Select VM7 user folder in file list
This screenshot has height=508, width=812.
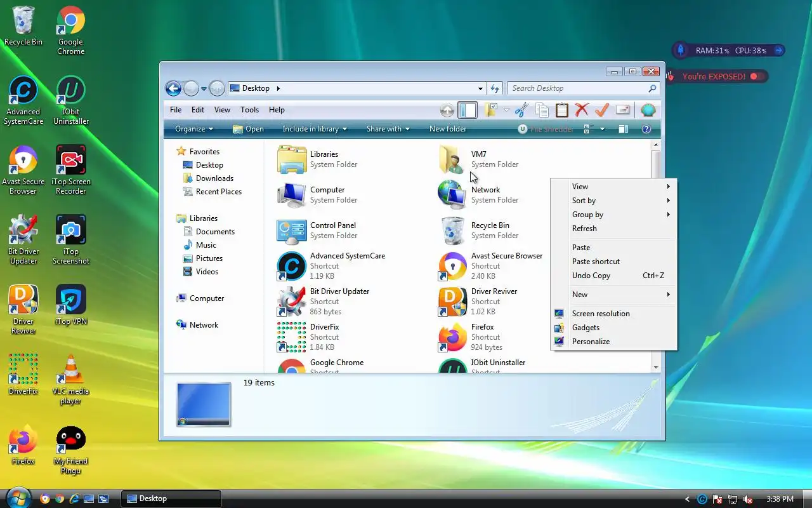(x=478, y=159)
